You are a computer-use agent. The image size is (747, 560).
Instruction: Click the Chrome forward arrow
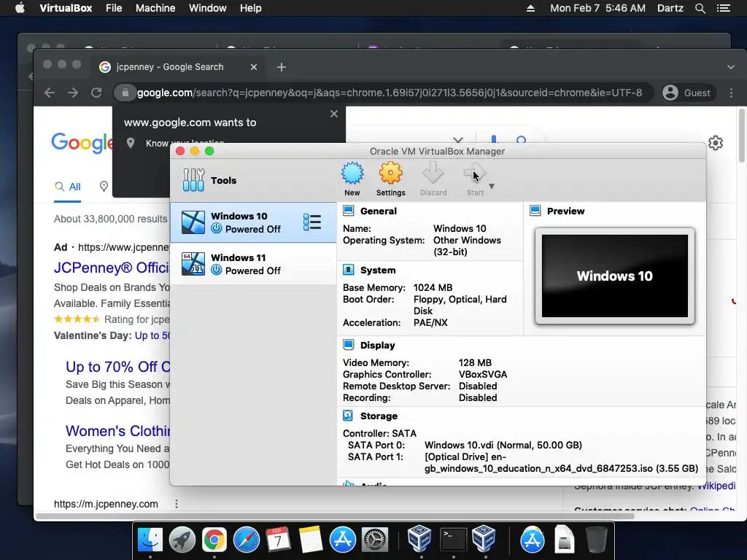73,93
